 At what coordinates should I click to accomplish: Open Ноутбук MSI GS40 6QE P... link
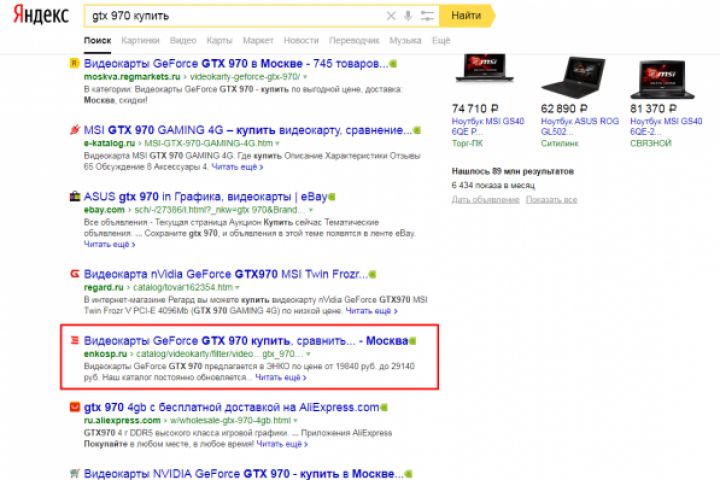tap(488, 126)
